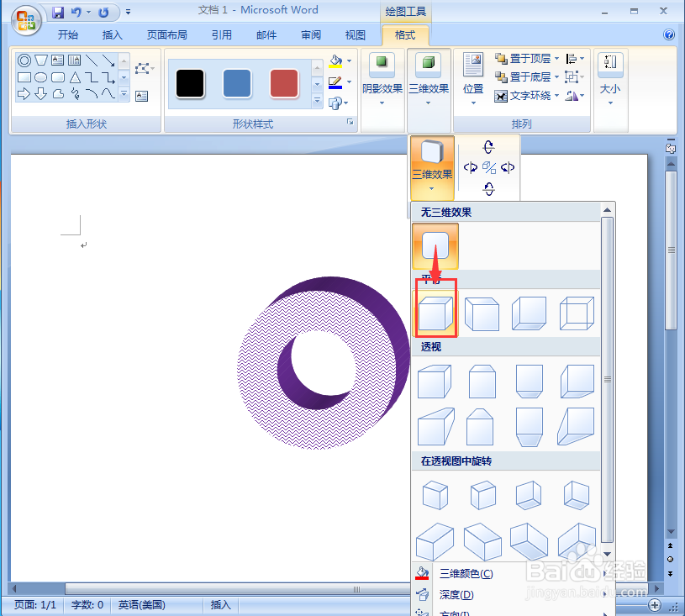
Task: Tilt 3D effect upward
Action: pos(488,147)
